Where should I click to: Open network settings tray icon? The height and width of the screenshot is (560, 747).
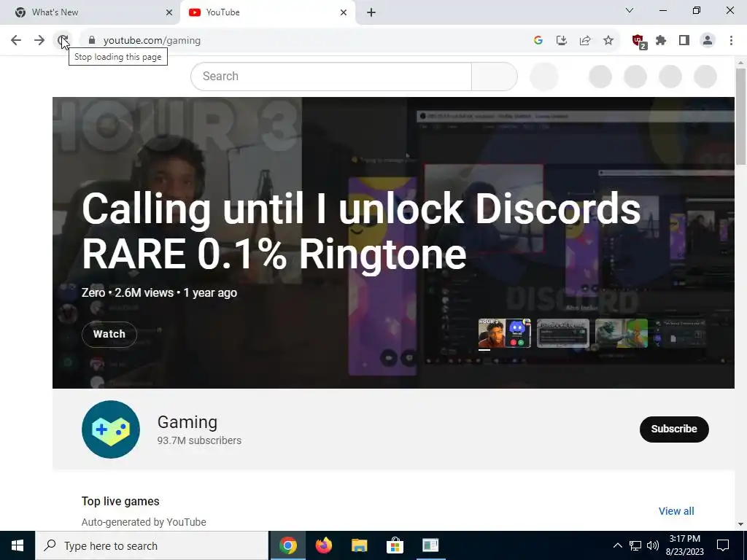[635, 545]
